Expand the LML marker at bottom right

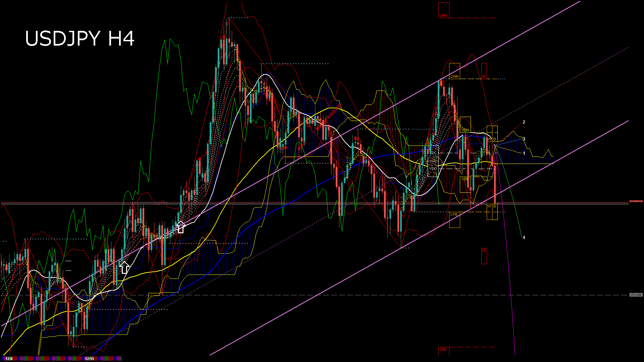[443, 350]
